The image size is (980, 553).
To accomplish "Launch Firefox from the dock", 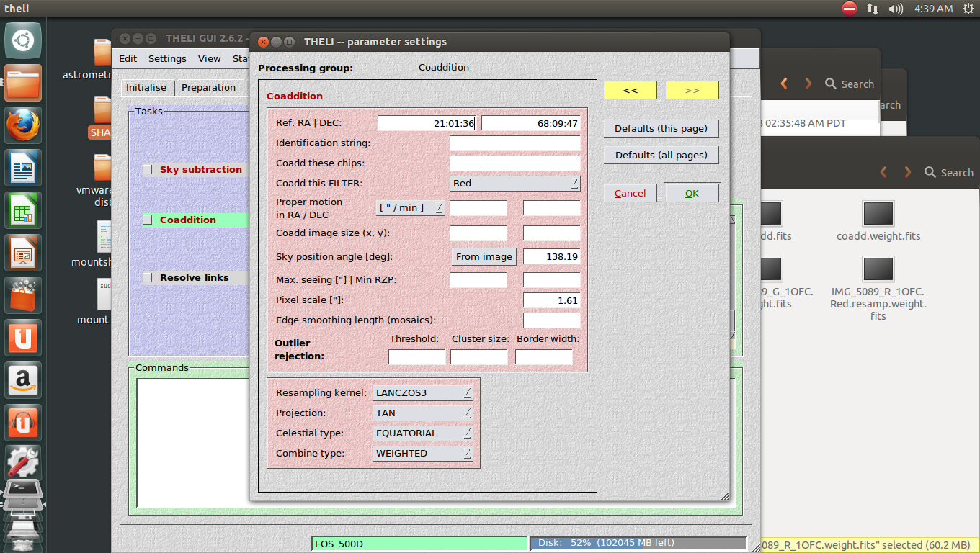I will pos(23,126).
